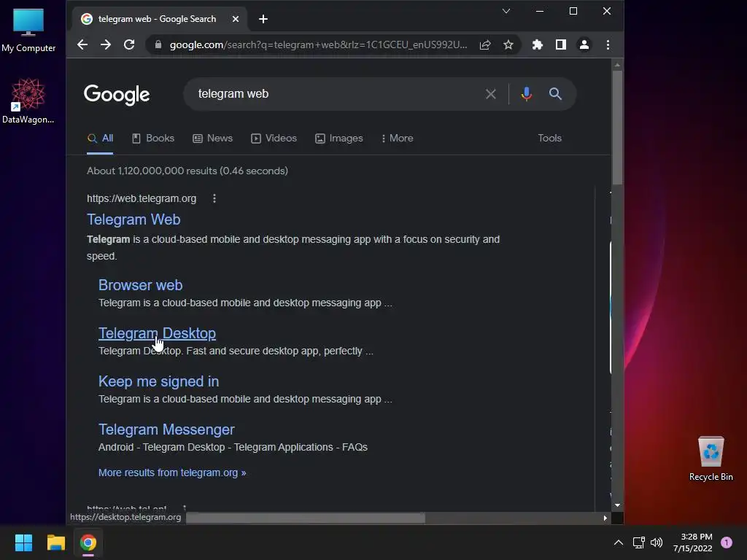Viewport: 747px width, 560px height.
Task: Open the Windows Start menu
Action: pyautogui.click(x=23, y=542)
